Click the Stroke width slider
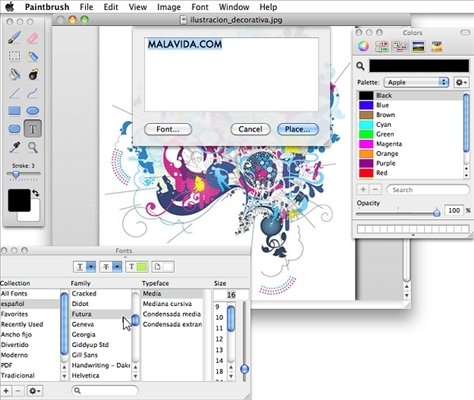The height and width of the screenshot is (400, 474). (23, 174)
